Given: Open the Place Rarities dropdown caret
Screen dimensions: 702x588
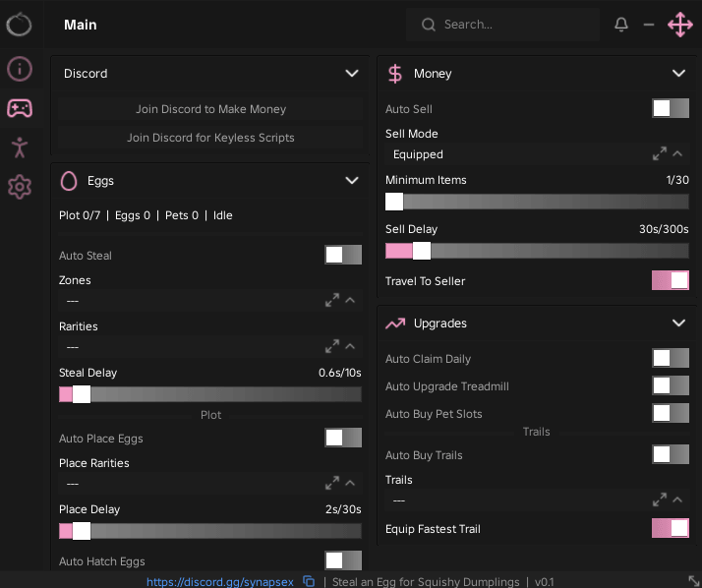Looking at the screenshot, I should pos(350,483).
